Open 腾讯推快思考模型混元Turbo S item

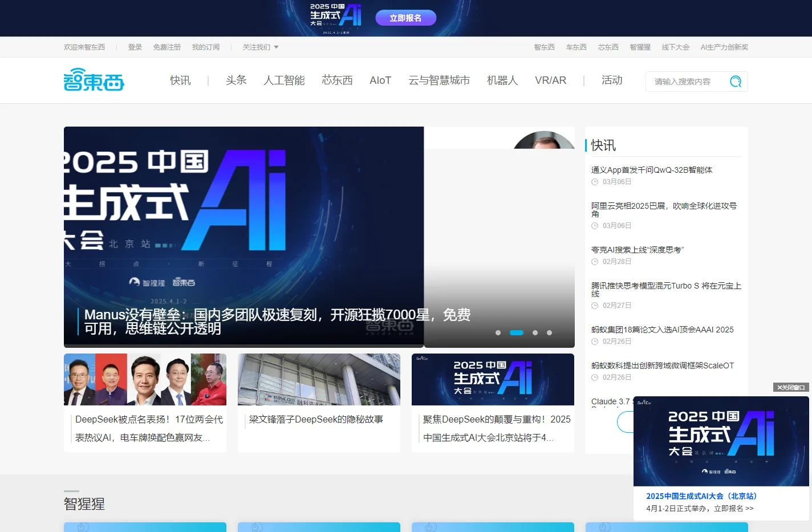coord(666,290)
